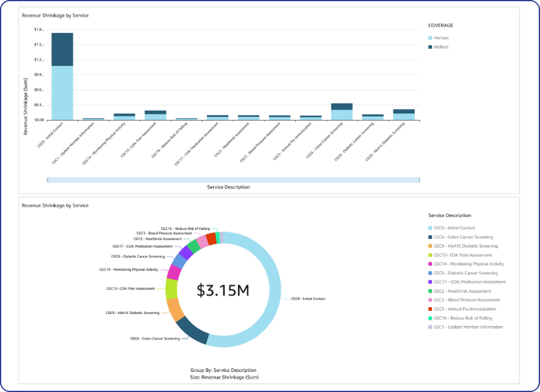The image size is (540, 392).
Task: Click CGC0 Initial Contact Horizon bar segment
Action: [62, 93]
